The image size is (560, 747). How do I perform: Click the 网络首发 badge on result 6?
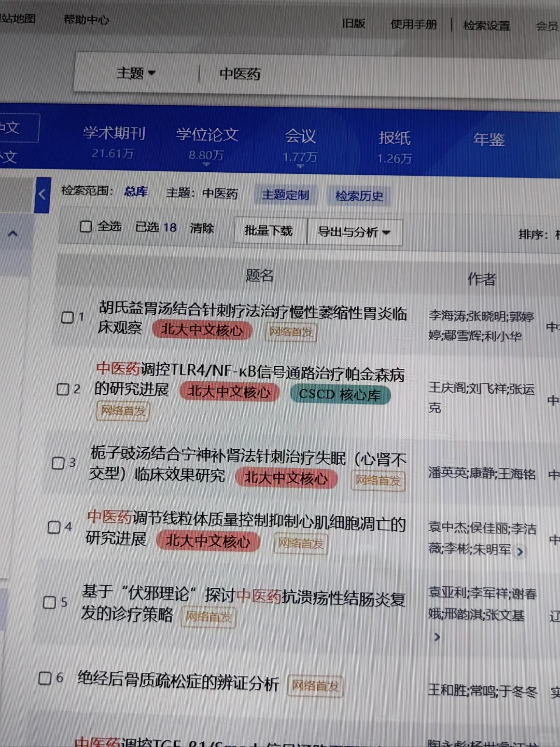point(314,686)
